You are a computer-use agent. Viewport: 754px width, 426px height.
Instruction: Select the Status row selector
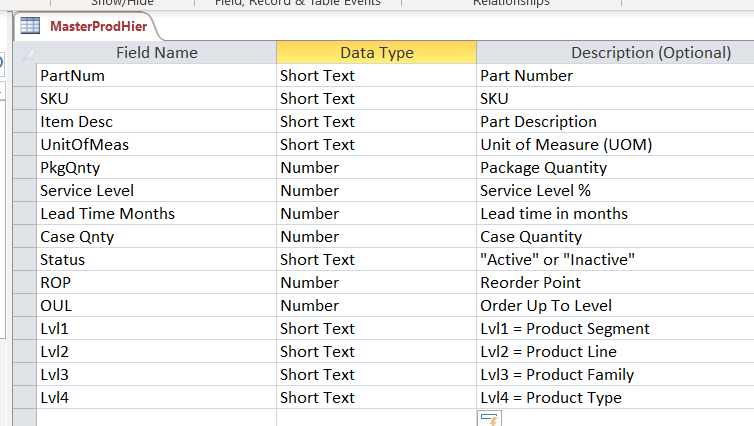tap(25, 260)
